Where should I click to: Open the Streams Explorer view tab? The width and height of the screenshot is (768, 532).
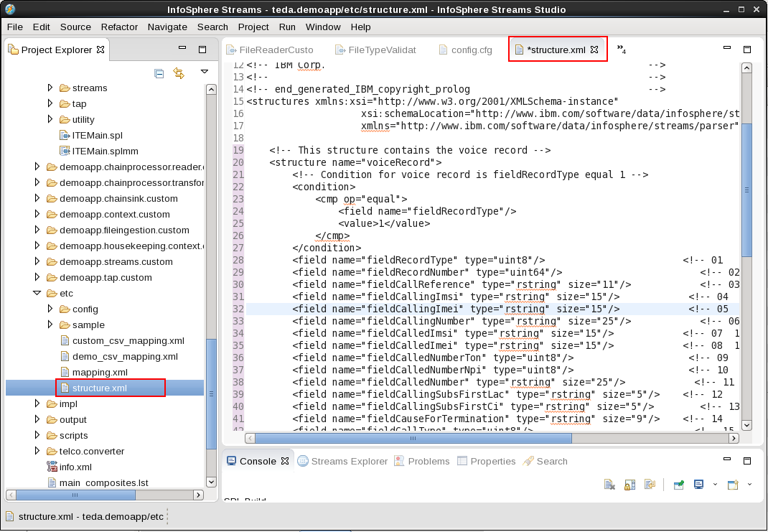pyautogui.click(x=343, y=461)
